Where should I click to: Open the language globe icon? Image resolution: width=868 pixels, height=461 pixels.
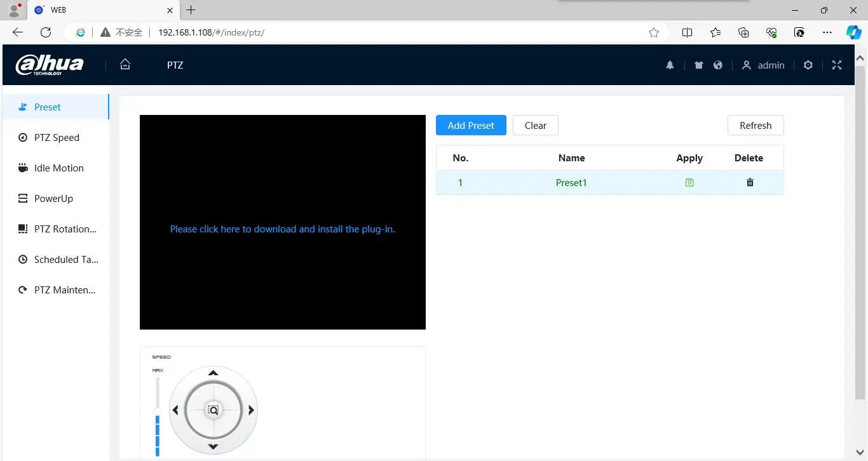coord(718,65)
